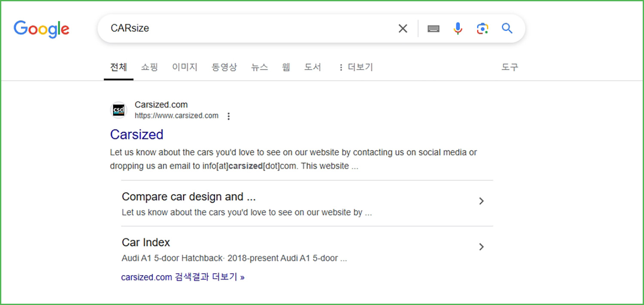Open the Car Index sitelink
Viewport: 644px width, 305px height.
[146, 242]
